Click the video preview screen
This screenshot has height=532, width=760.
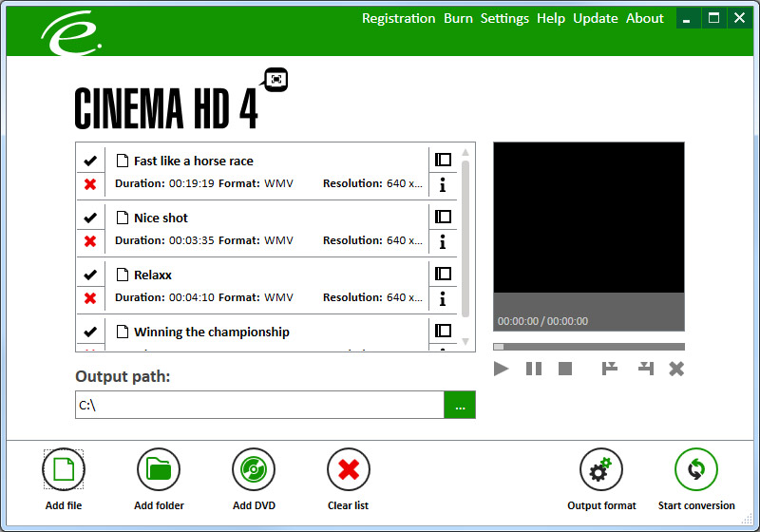(589, 218)
